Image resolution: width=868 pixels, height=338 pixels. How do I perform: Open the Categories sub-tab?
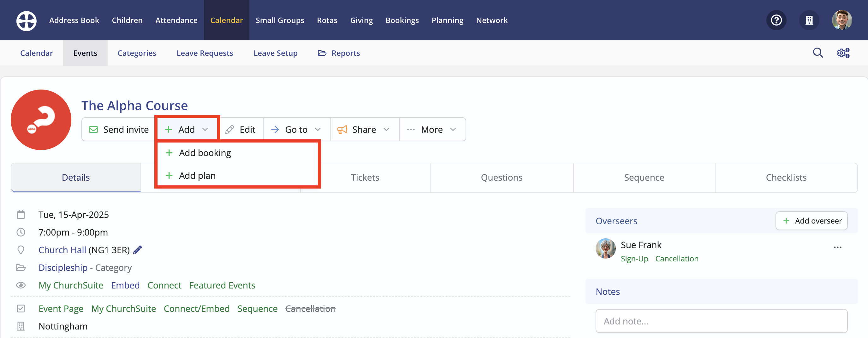[x=137, y=53]
